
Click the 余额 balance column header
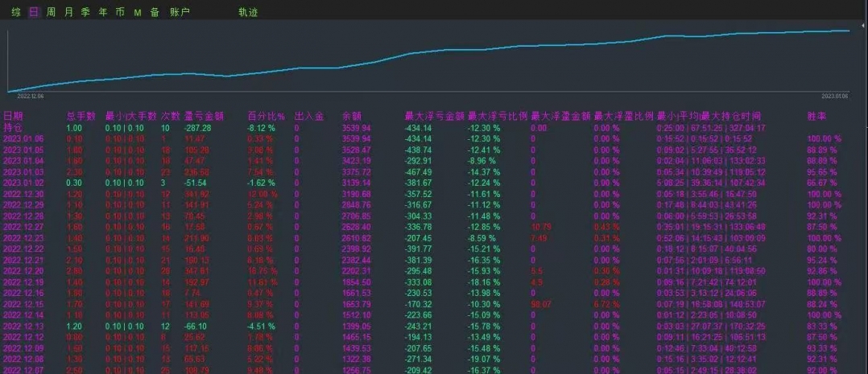pyautogui.click(x=352, y=116)
